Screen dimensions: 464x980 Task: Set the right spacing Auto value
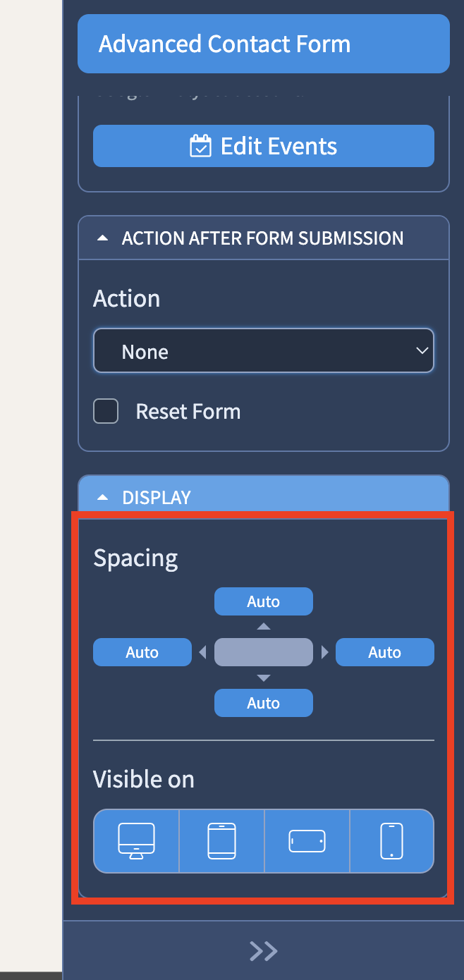385,652
